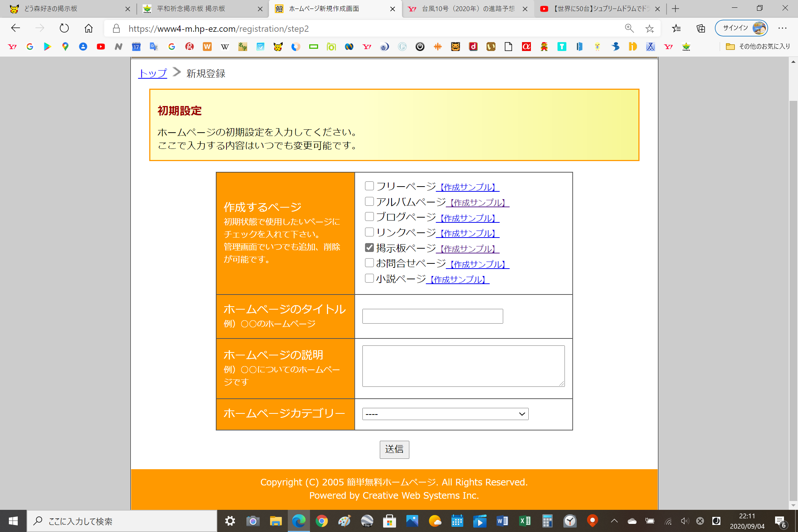The width and height of the screenshot is (798, 532).
Task: Open Google Maps bookmark icon
Action: (65, 47)
